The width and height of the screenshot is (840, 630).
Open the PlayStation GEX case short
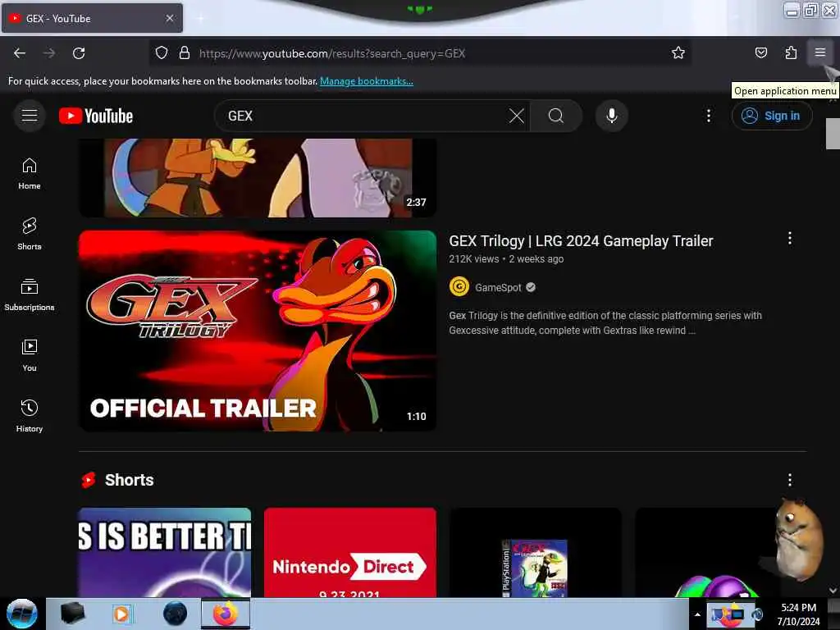tap(536, 552)
